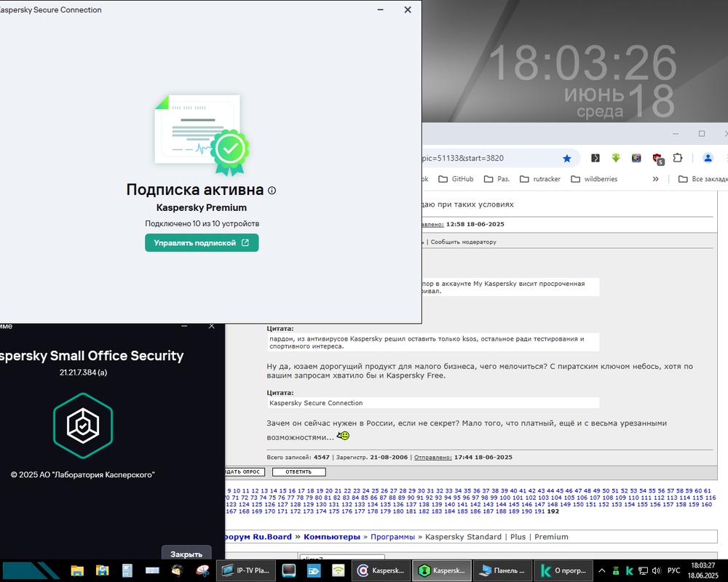Switch to the browser Kaspersk... taskbar item
The height and width of the screenshot is (582, 728).
[381, 571]
